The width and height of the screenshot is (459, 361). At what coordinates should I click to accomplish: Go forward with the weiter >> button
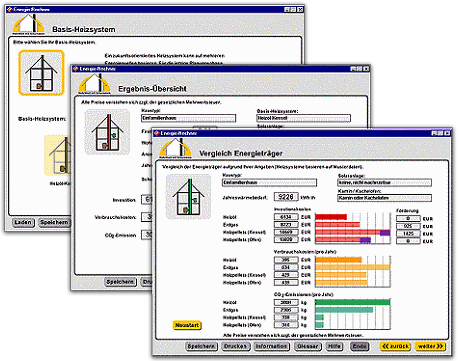[430, 346]
